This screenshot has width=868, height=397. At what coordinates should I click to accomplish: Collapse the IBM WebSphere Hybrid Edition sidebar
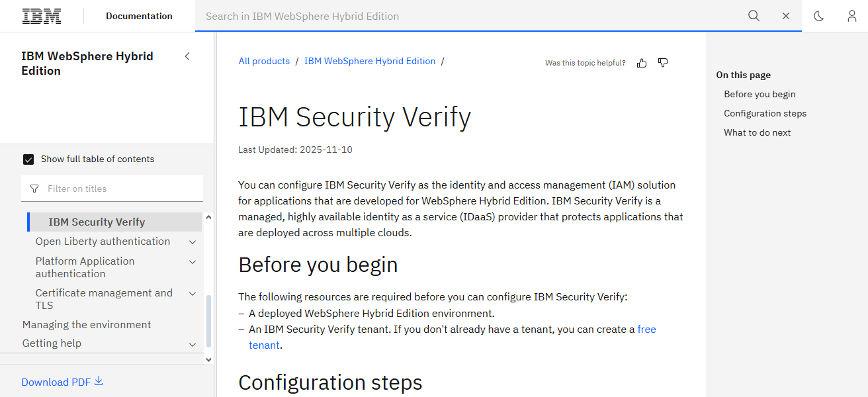187,56
